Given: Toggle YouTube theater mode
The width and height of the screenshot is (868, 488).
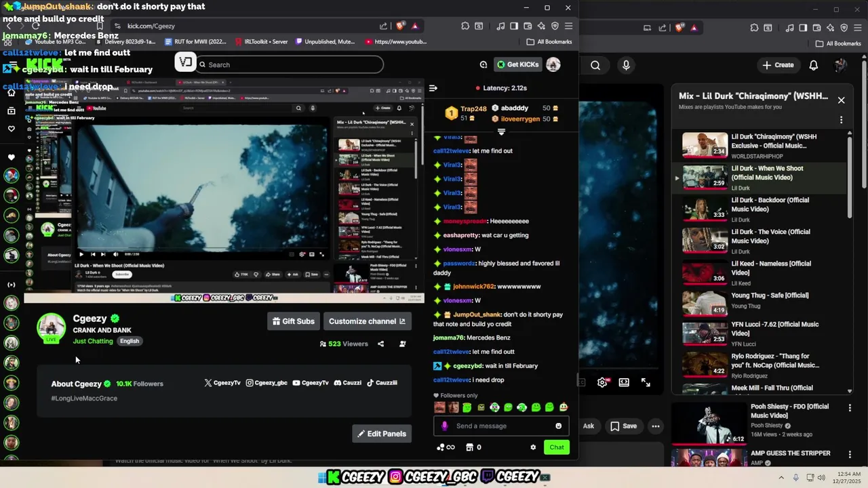Looking at the screenshot, I should [624, 382].
